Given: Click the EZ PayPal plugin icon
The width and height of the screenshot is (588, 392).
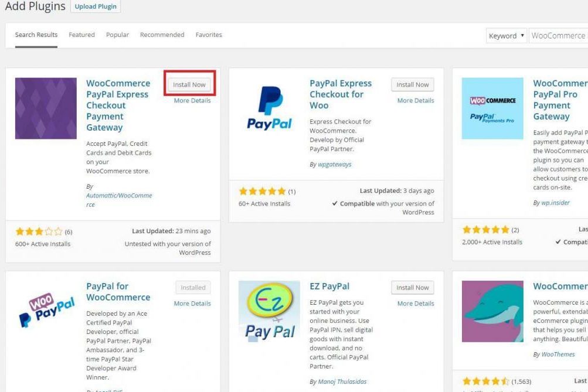Looking at the screenshot, I should pos(269,311).
